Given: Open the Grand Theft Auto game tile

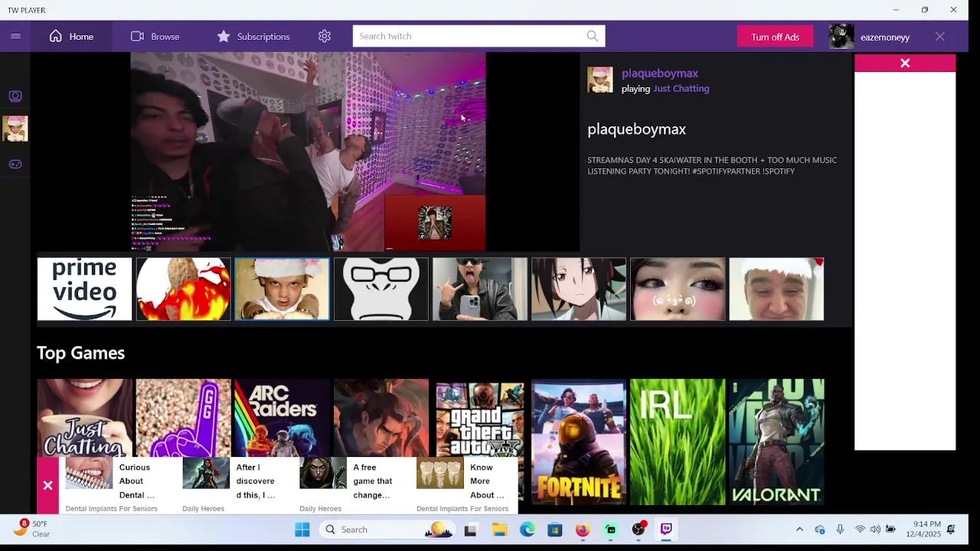Looking at the screenshot, I should pos(479,419).
